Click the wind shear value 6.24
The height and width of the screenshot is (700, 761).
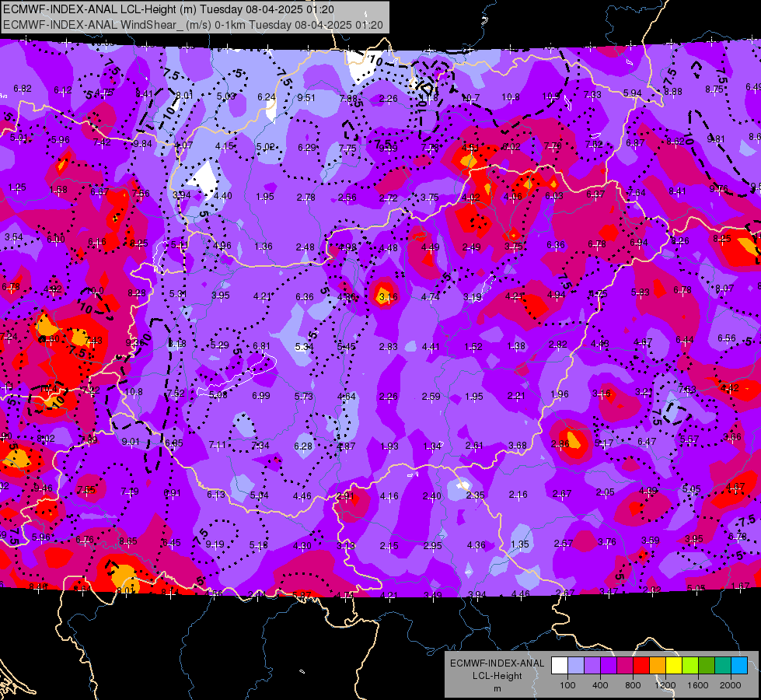[x=267, y=97]
